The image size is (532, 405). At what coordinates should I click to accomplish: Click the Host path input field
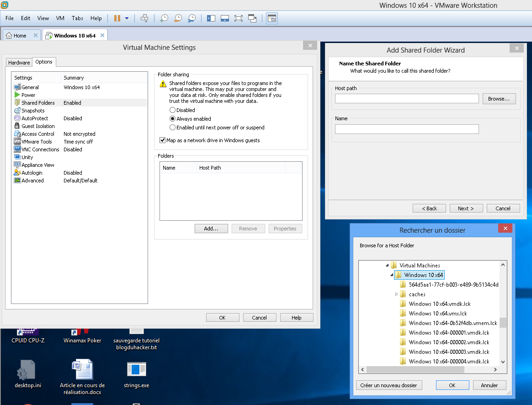pos(407,99)
